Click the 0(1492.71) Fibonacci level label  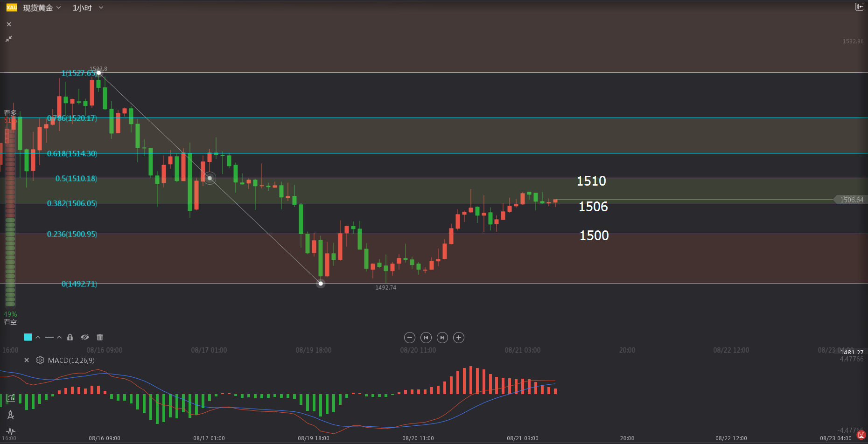pyautogui.click(x=80, y=284)
